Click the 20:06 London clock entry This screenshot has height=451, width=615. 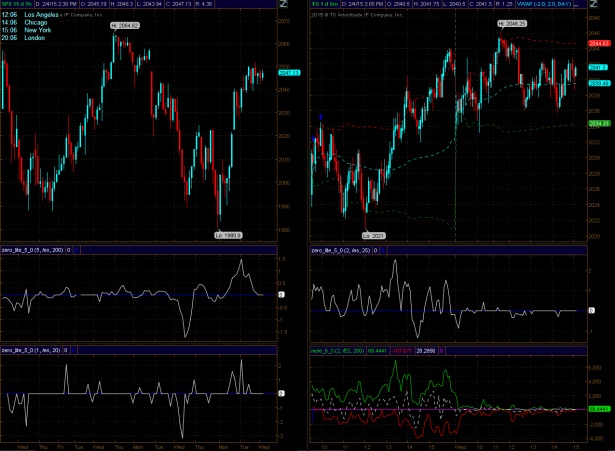click(23, 38)
